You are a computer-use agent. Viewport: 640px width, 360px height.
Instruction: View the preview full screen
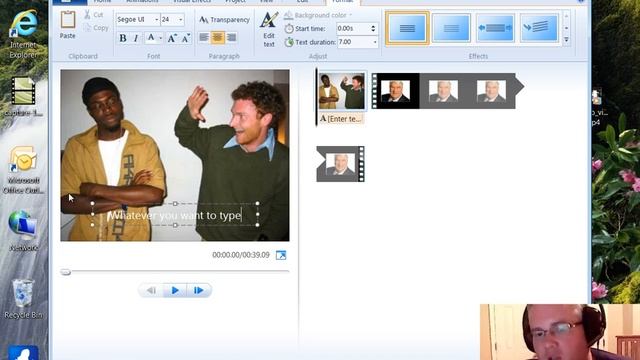pos(281,255)
